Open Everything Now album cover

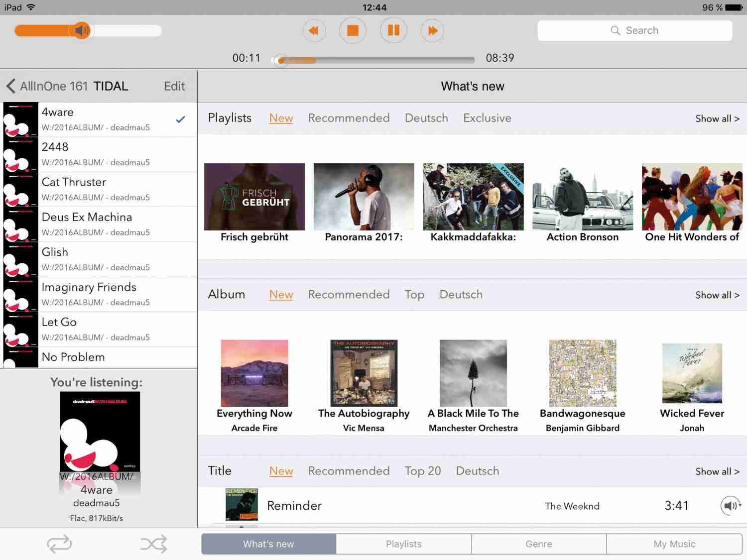254,373
